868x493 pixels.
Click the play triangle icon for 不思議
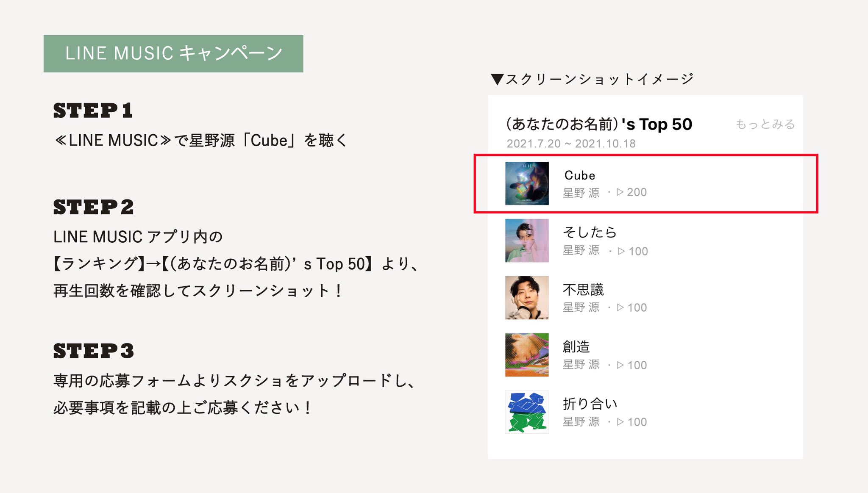620,307
